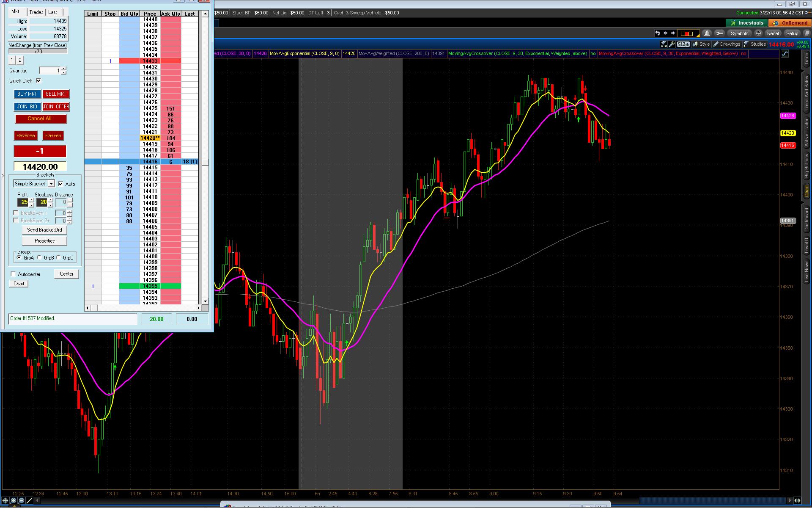The height and width of the screenshot is (508, 812).
Task: Switch to the Live News side tab
Action: click(x=807, y=271)
